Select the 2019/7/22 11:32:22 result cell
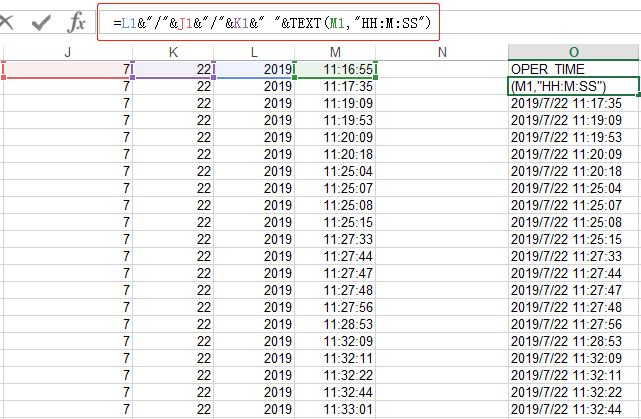Screen dimensions: 641x419 coord(574,392)
